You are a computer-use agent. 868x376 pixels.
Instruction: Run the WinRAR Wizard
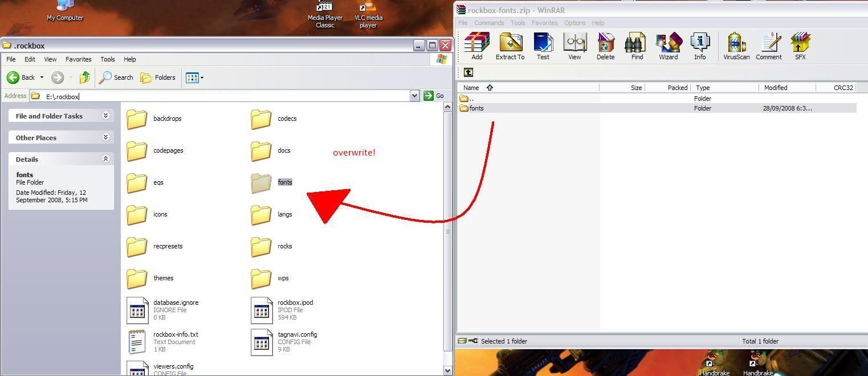pyautogui.click(x=668, y=46)
